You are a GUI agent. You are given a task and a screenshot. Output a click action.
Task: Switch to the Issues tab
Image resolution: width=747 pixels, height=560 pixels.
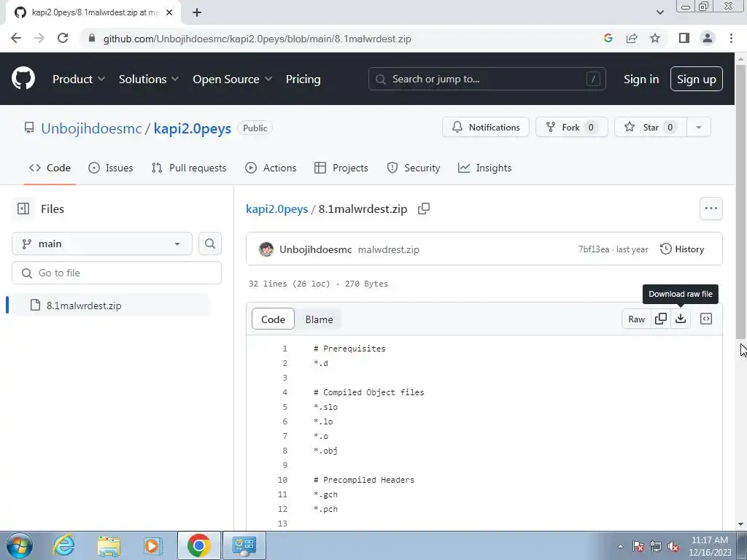tap(111, 168)
